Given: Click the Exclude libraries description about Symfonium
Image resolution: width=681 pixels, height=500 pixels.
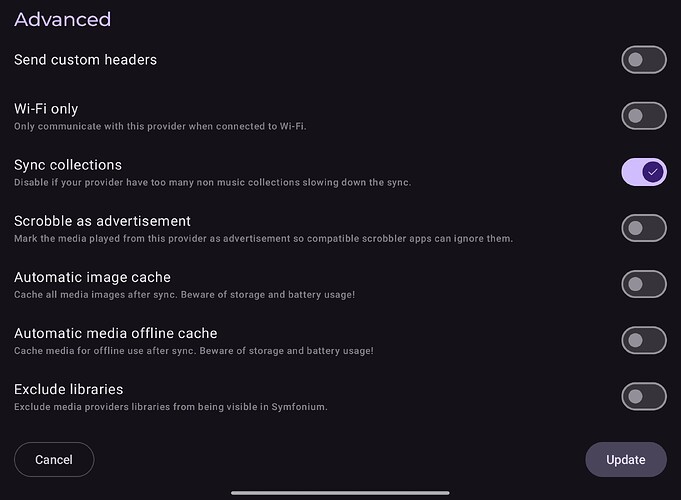Looking at the screenshot, I should click(170, 407).
